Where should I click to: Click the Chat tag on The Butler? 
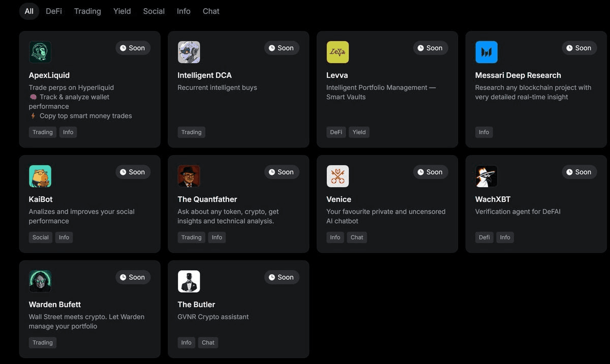(208, 343)
